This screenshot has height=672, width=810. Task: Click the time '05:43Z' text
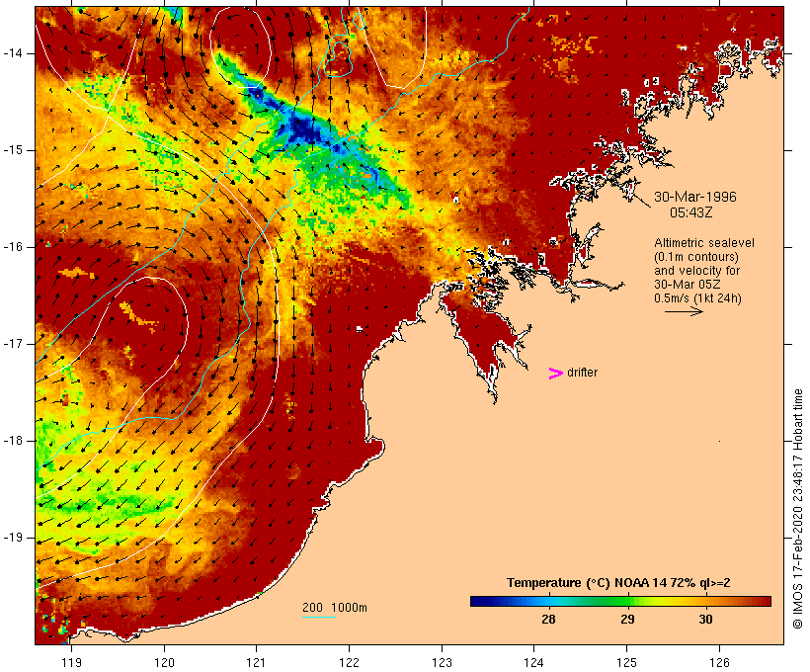(691, 212)
